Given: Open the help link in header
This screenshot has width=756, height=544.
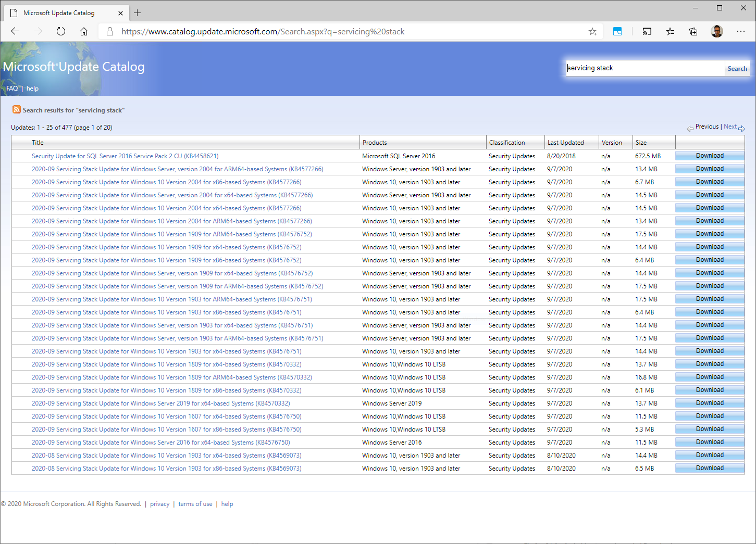Looking at the screenshot, I should coord(32,88).
